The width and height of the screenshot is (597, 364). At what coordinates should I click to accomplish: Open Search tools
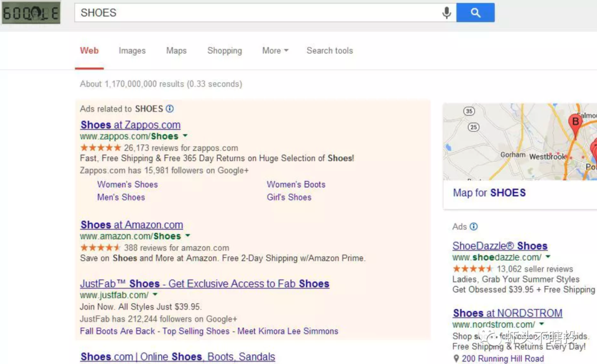(329, 51)
